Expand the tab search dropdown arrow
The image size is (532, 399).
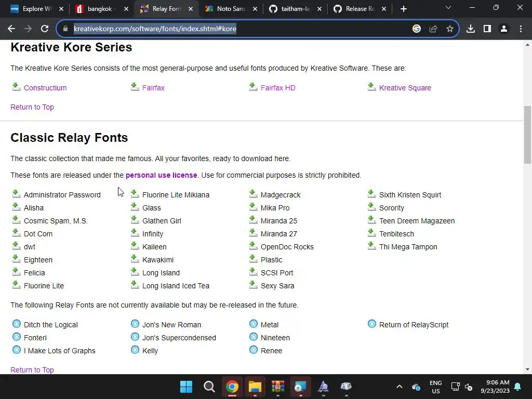(x=448, y=7)
